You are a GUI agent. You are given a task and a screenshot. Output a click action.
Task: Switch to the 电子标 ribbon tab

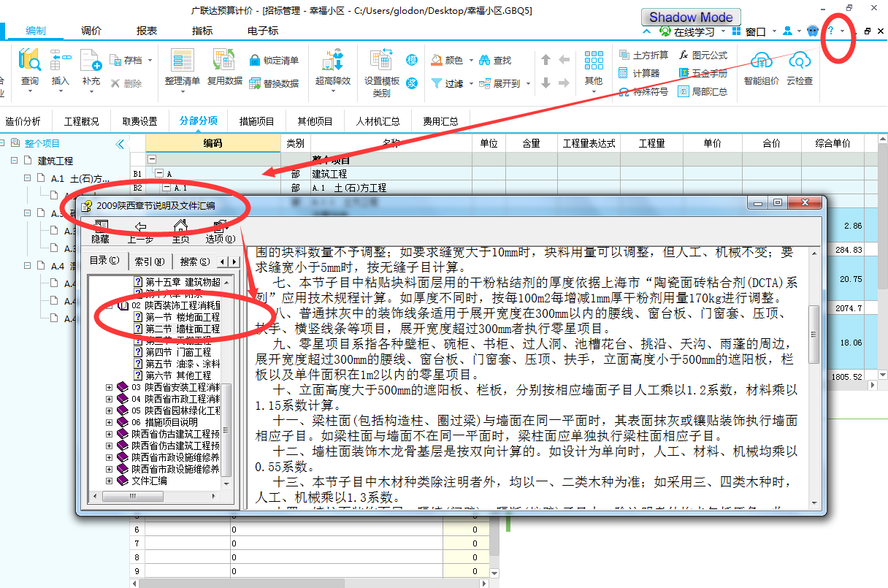click(263, 31)
